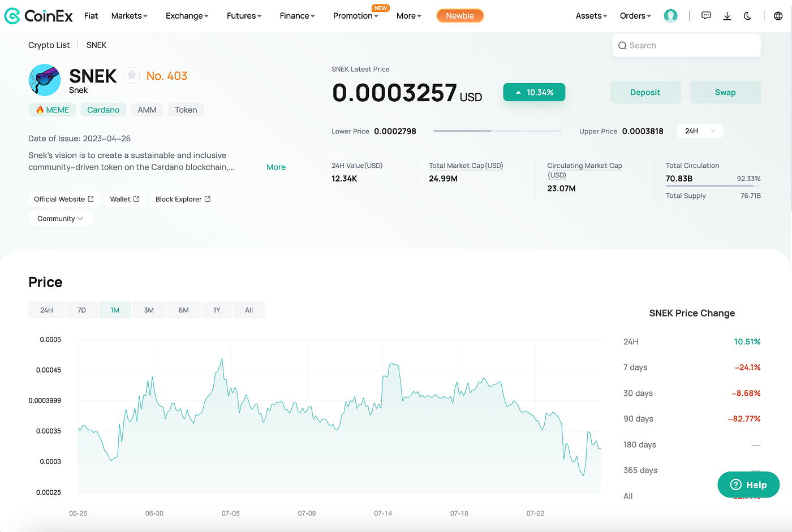Image resolution: width=792 pixels, height=532 pixels.
Task: Expand description with More link
Action: click(276, 167)
